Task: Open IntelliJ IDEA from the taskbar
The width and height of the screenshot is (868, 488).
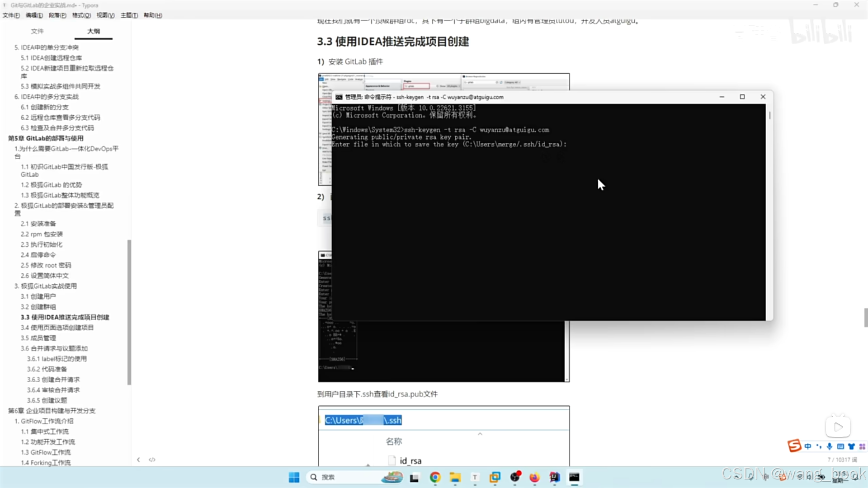Action: click(x=555, y=477)
